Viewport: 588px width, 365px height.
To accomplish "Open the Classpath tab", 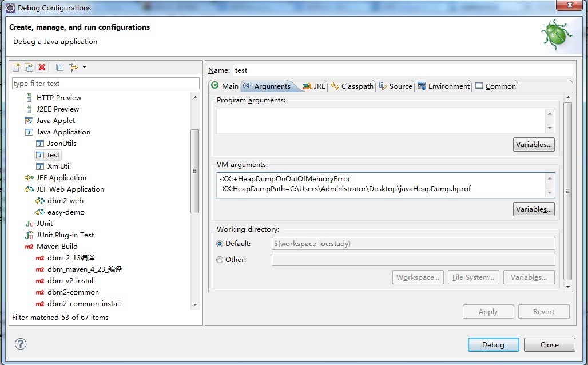I will click(x=352, y=86).
